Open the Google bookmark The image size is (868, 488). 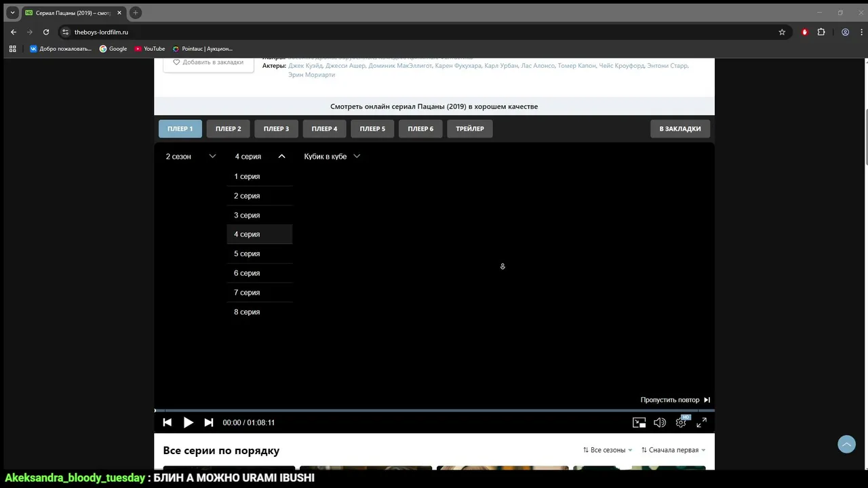[113, 49]
